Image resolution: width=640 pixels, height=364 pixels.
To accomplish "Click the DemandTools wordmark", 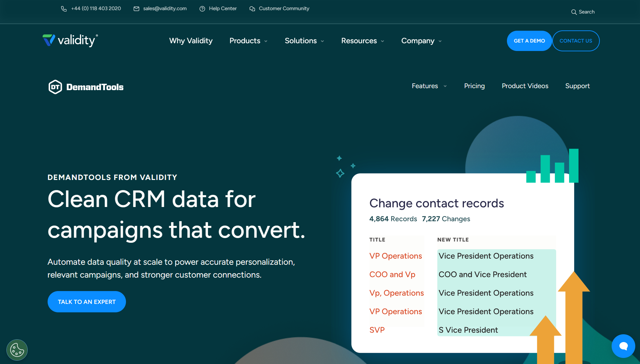I will [95, 87].
